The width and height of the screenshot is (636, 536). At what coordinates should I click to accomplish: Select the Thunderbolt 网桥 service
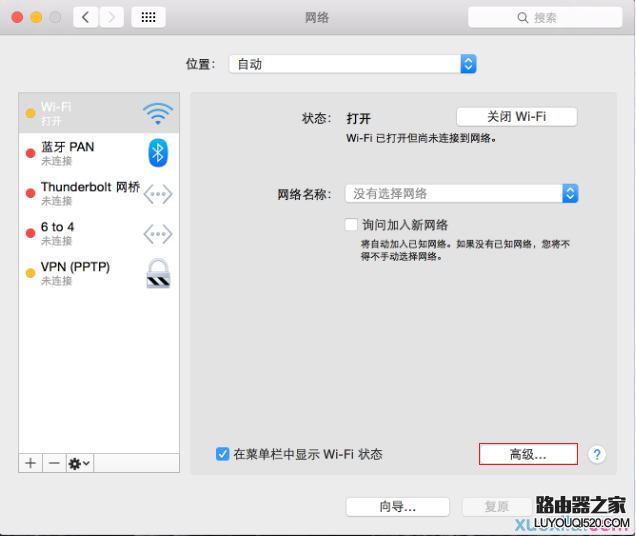click(x=99, y=194)
